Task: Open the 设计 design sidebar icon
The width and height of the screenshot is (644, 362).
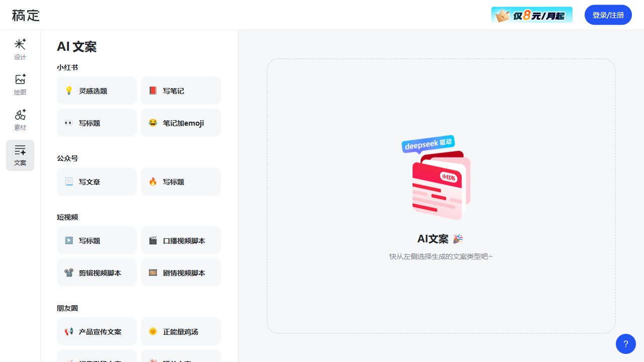Action: click(x=20, y=49)
